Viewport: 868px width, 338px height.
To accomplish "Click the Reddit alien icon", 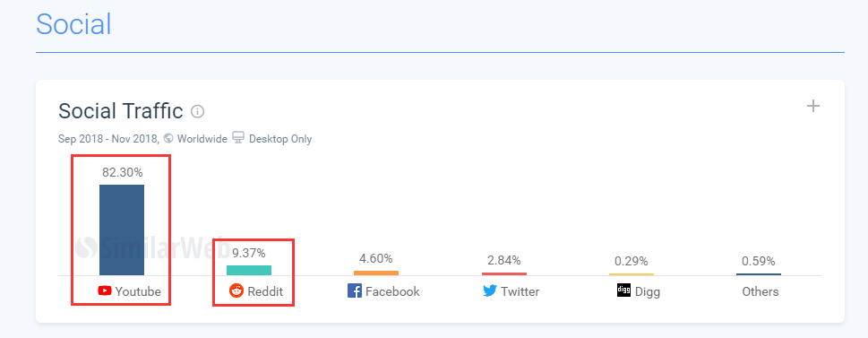I will (236, 290).
